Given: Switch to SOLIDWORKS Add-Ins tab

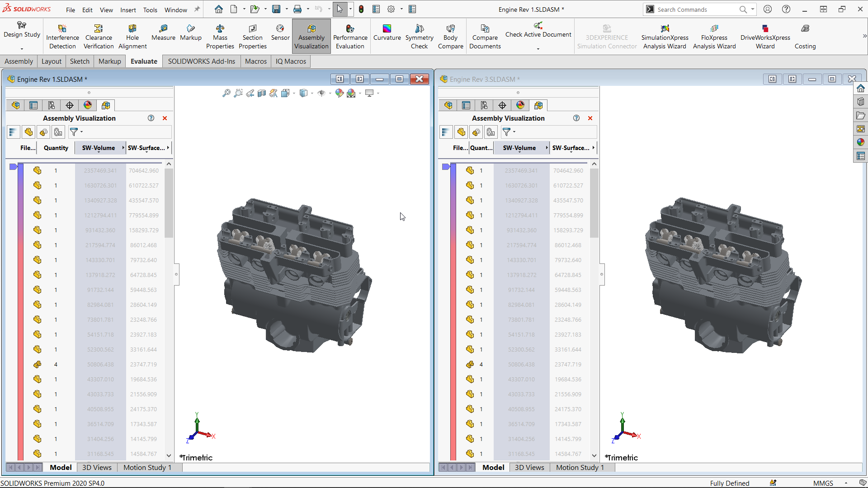Looking at the screenshot, I should tap(202, 61).
